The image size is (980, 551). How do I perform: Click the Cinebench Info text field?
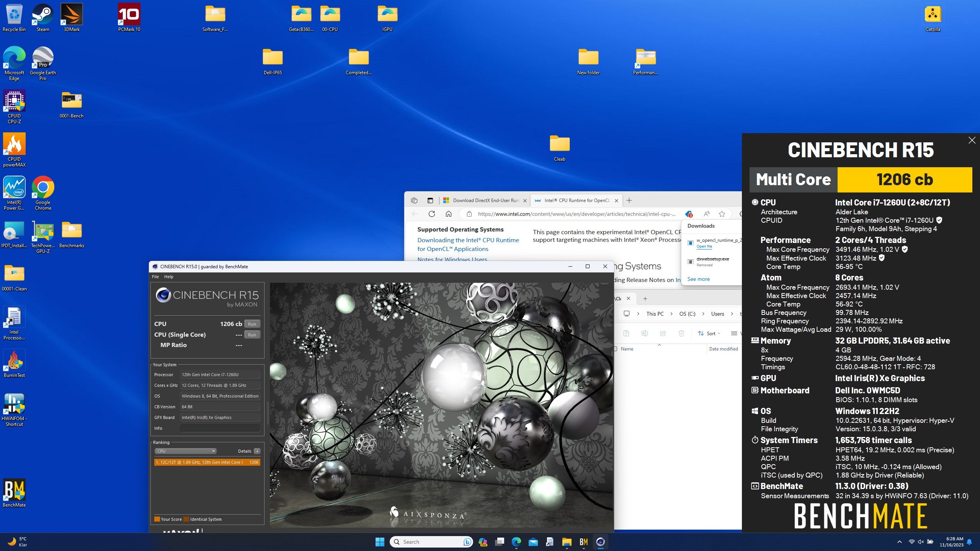pyautogui.click(x=220, y=428)
